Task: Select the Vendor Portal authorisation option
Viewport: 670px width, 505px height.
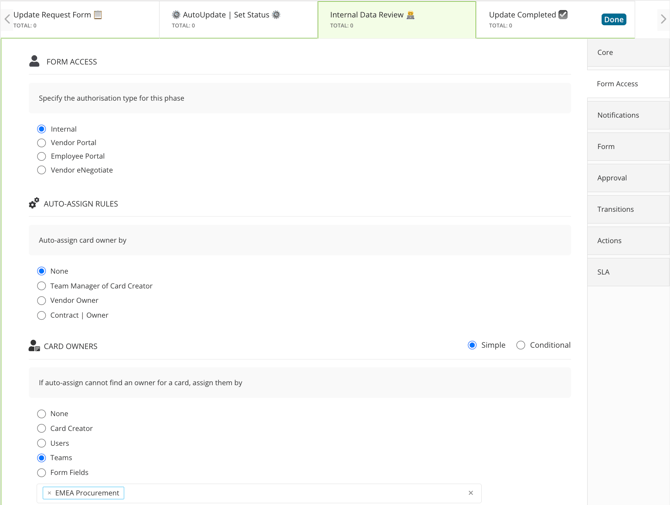Action: tap(41, 143)
